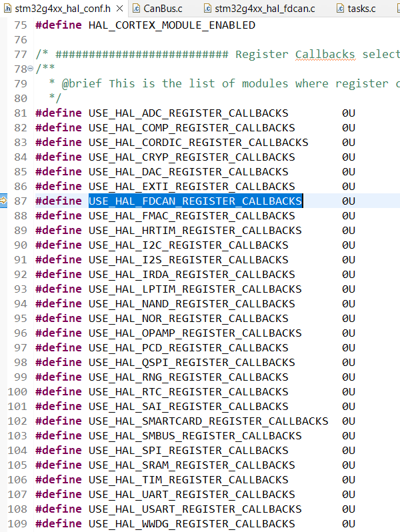Open the CanBus.c editor tab

[x=163, y=9]
